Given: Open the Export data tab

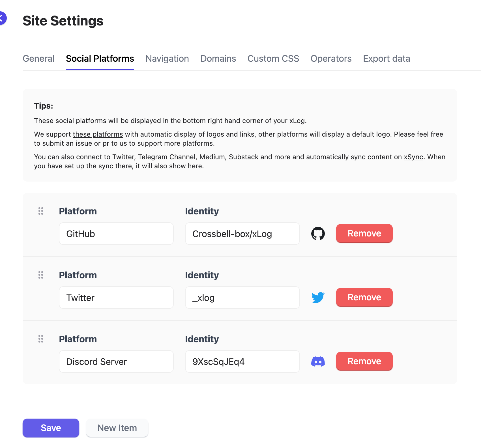Looking at the screenshot, I should (x=386, y=59).
